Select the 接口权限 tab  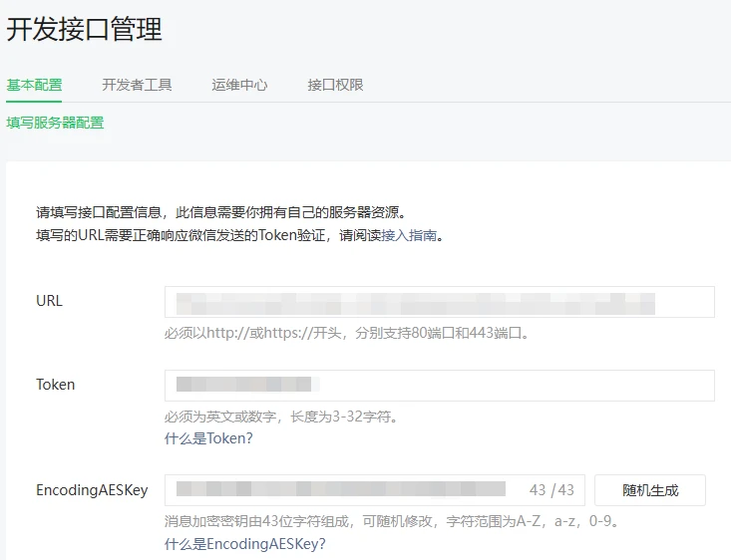tap(335, 86)
